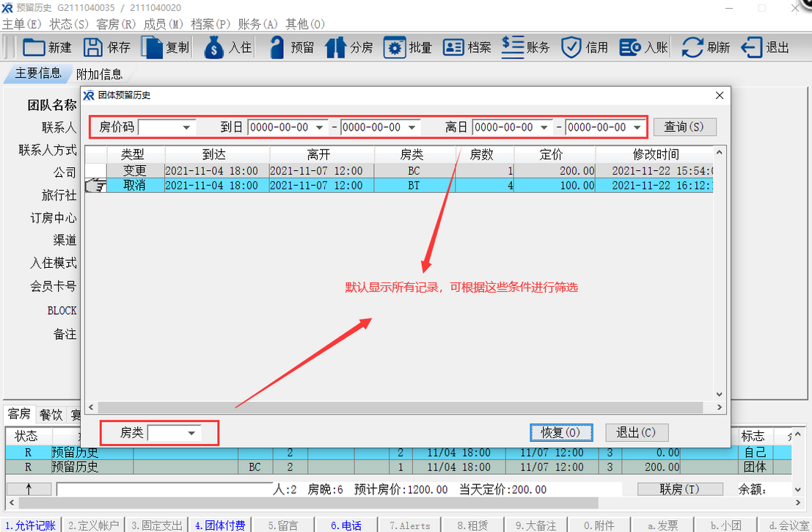The width and height of the screenshot is (812, 532).
Task: Click the 退出 (Exit) toolbar icon
Action: coord(752,48)
